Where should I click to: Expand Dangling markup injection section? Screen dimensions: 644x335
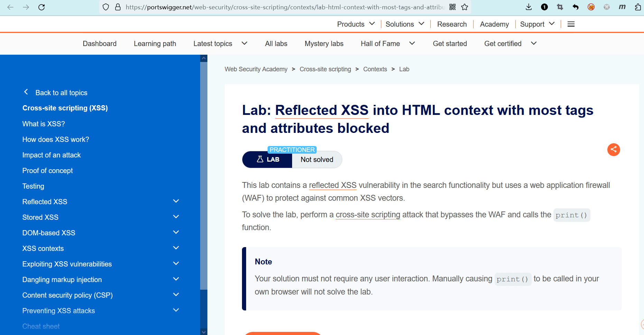[x=176, y=279]
